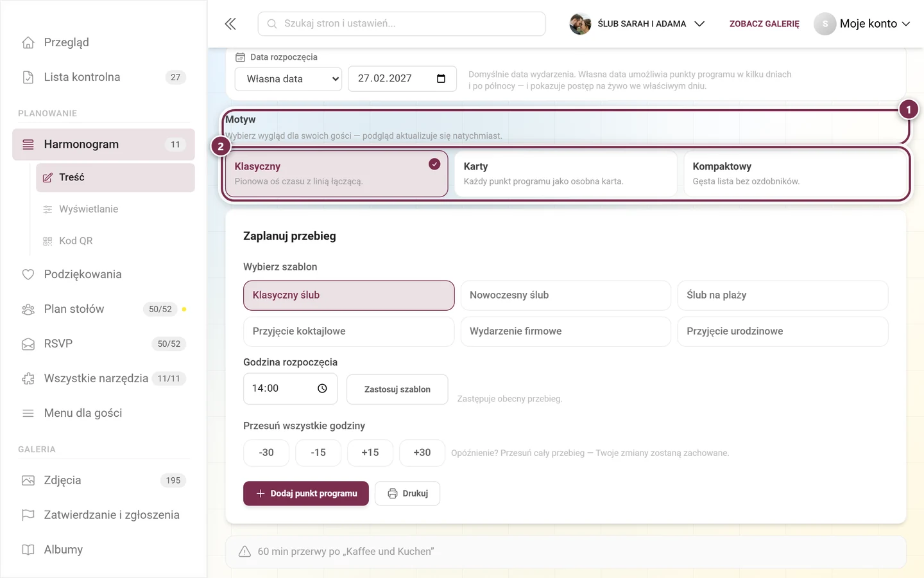
Task: Open the Moje konto menu
Action: pyautogui.click(x=862, y=24)
